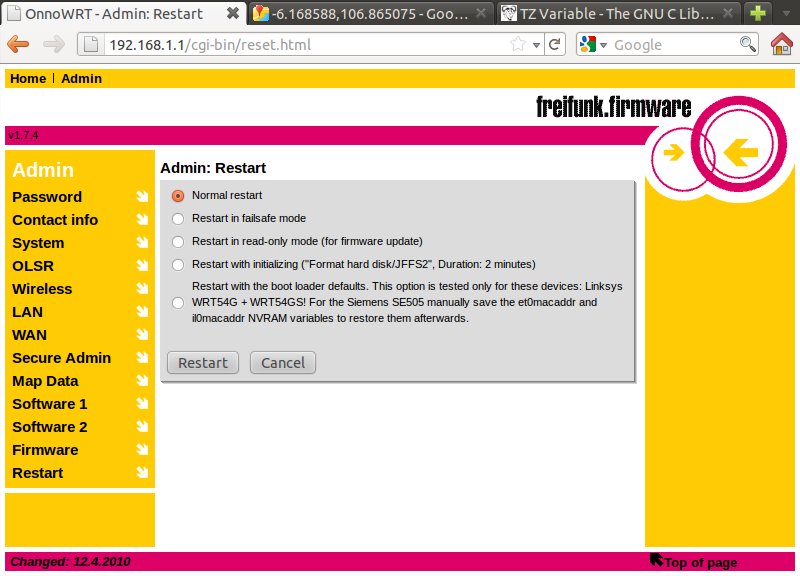This screenshot has width=800, height=576.
Task: Select Restart in failsafe mode
Action: pyautogui.click(x=178, y=219)
